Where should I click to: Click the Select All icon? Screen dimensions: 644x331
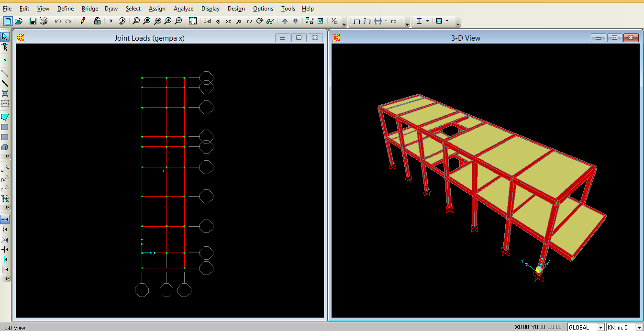click(5, 169)
